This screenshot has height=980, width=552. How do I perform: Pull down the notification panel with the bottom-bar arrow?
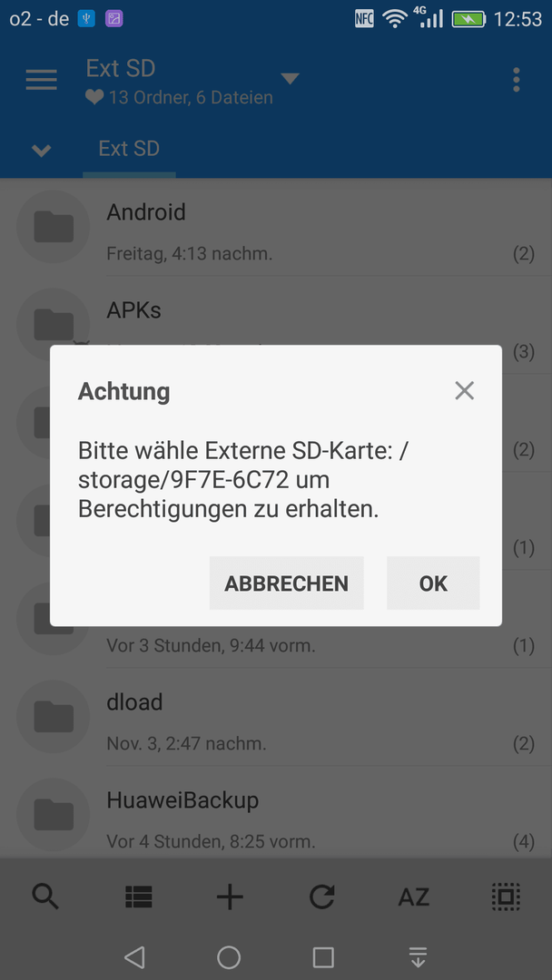(x=418, y=957)
